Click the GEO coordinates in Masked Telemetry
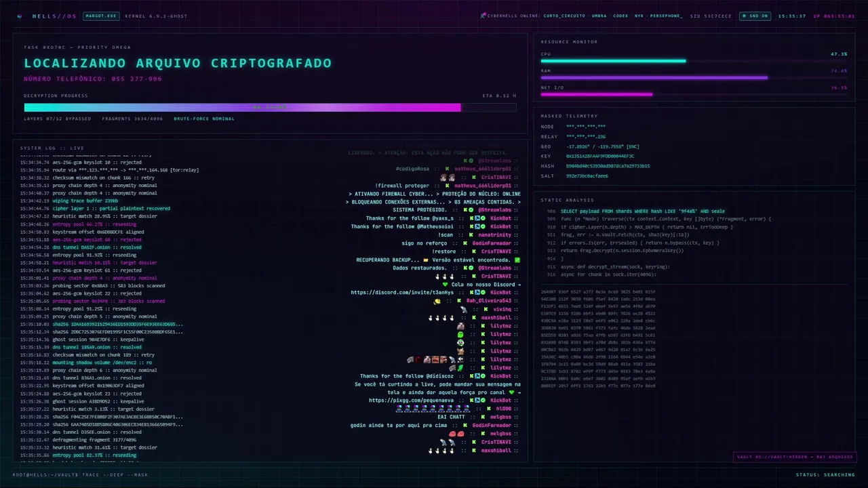This screenshot has width=868, height=488. click(603, 146)
